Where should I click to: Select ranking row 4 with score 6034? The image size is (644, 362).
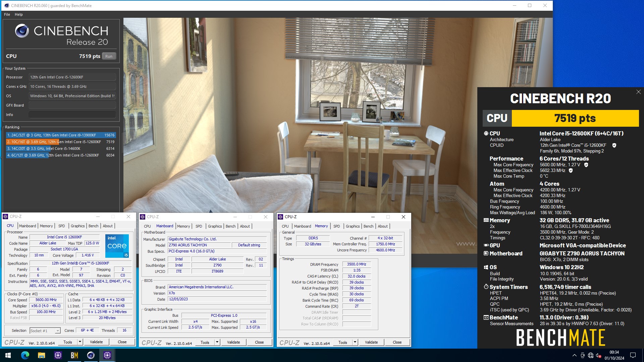tap(61, 155)
